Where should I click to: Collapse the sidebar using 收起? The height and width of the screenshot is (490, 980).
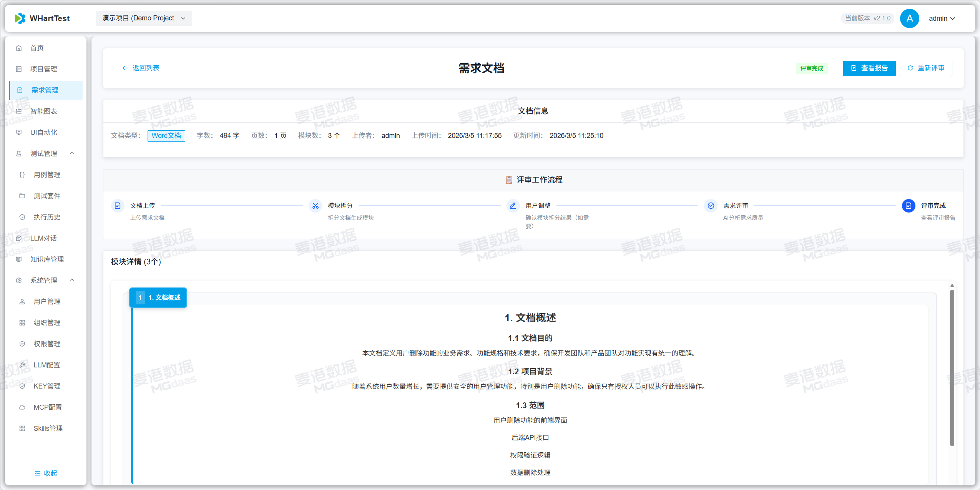(45, 473)
